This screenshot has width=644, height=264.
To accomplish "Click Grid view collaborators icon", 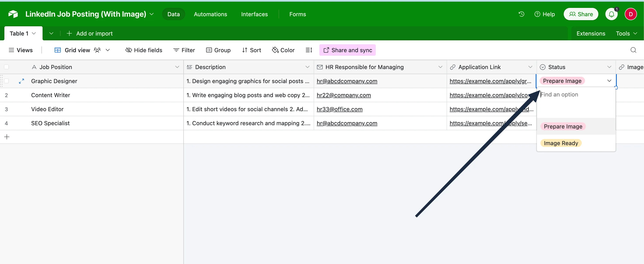I will tap(97, 50).
